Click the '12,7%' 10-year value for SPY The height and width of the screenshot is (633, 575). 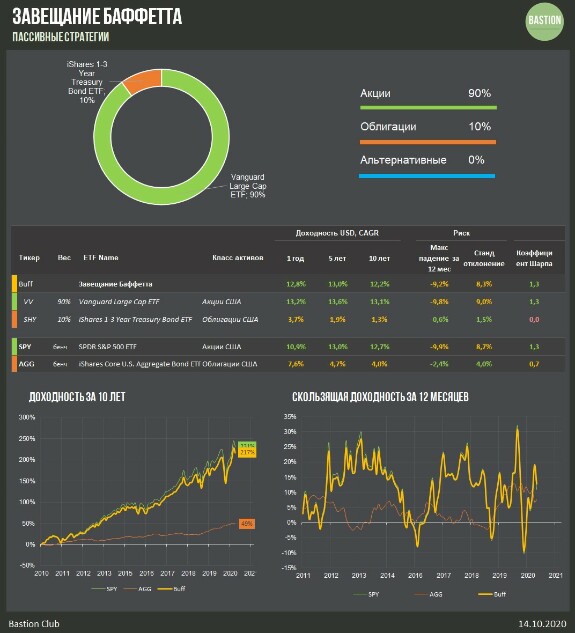[380, 347]
